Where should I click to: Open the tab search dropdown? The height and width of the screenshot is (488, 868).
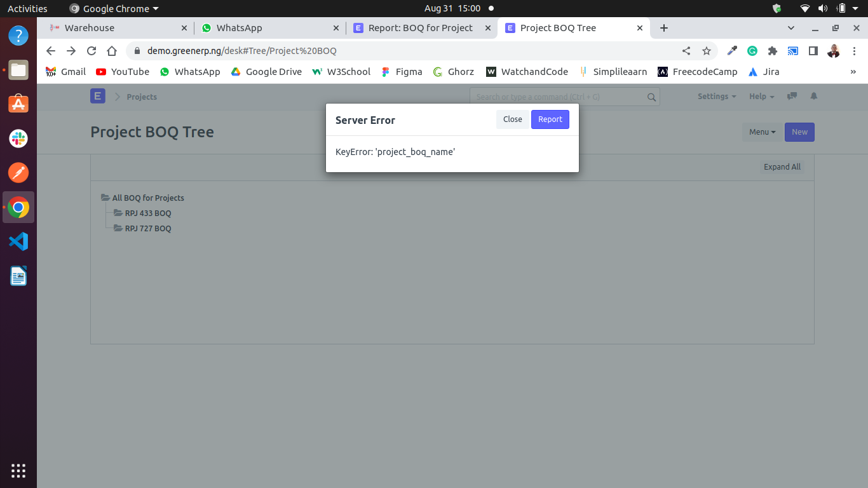(791, 28)
